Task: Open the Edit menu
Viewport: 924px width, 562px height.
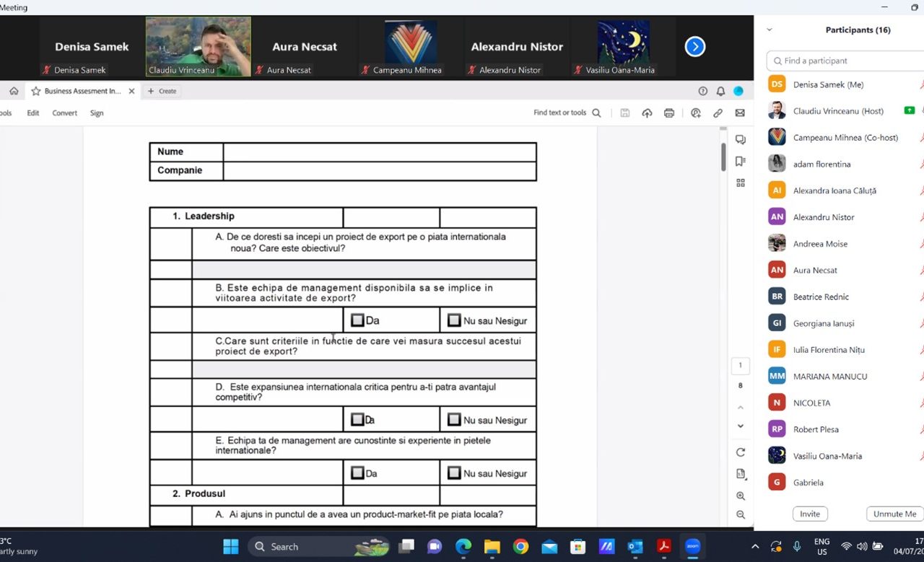Action: 33,113
